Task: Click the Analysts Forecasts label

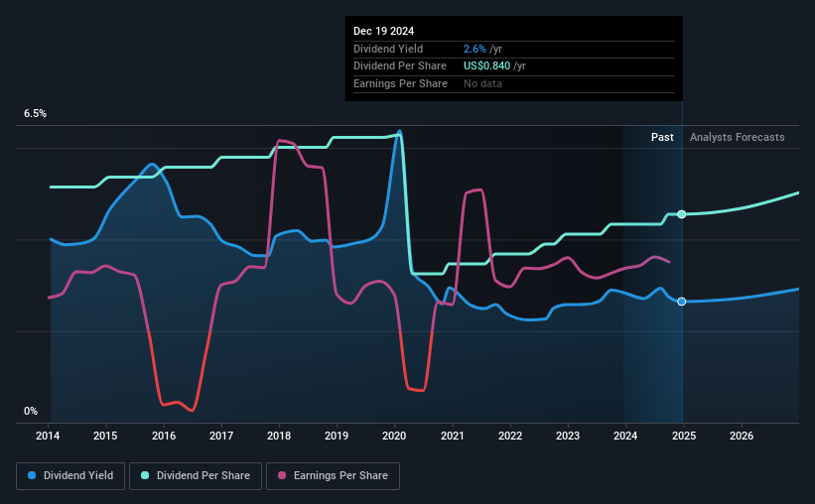Action: (737, 137)
